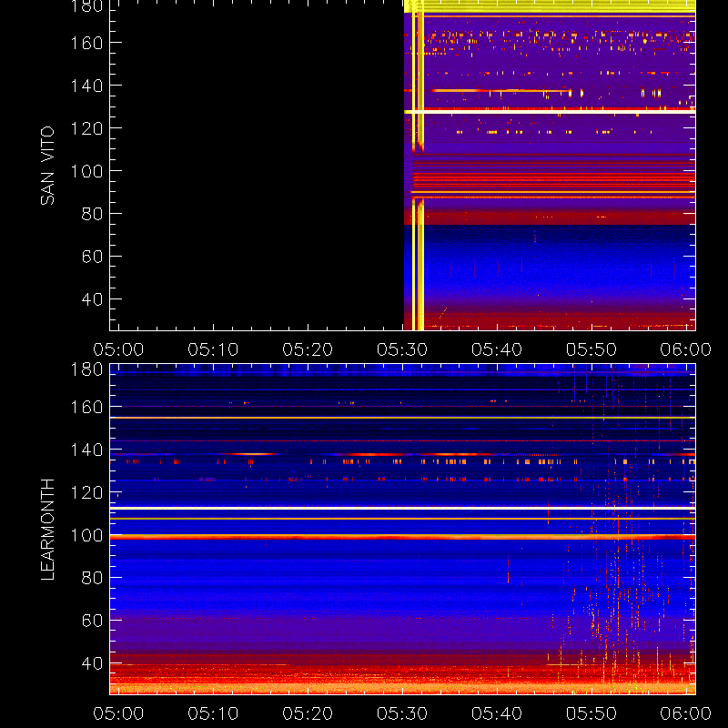The height and width of the screenshot is (728, 728).
Task: Pick the 100 frequency label on the Learmonth axis
Action: click(86, 535)
